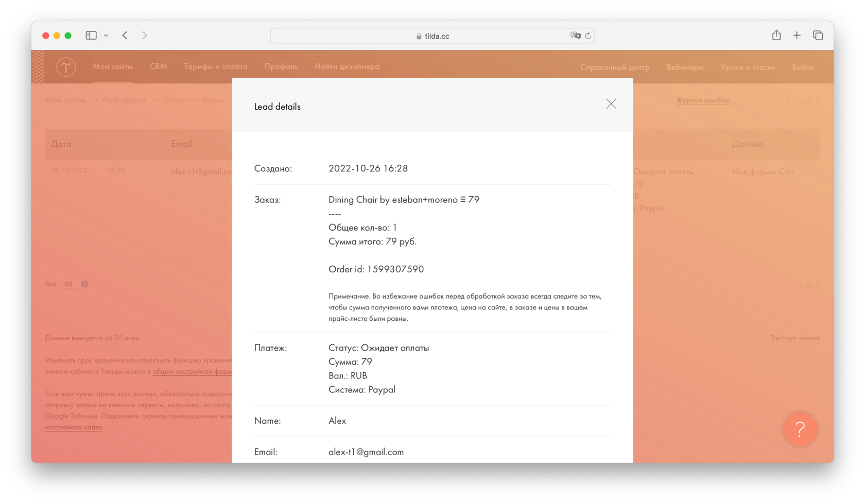Click the Order id 1599307590 text
This screenshot has width=865, height=504.
(x=376, y=269)
